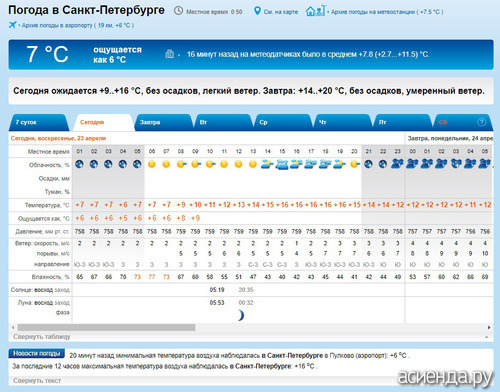Click the airplane airport archive icon
Viewport: 500px width, 392px height.
point(13,25)
